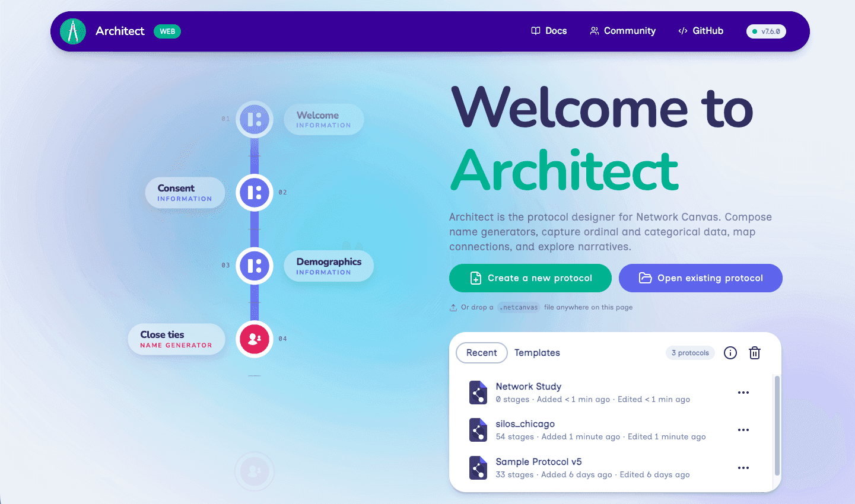Click the v7.6.0 version badge

(766, 31)
